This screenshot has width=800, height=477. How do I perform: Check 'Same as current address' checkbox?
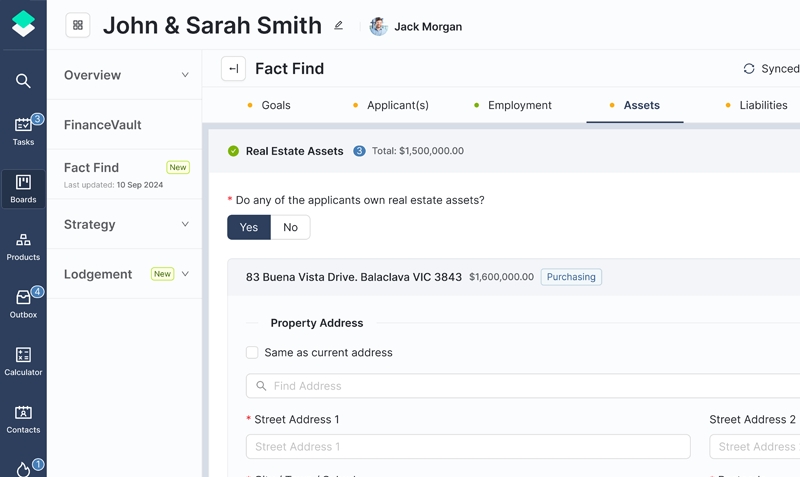[x=252, y=352]
